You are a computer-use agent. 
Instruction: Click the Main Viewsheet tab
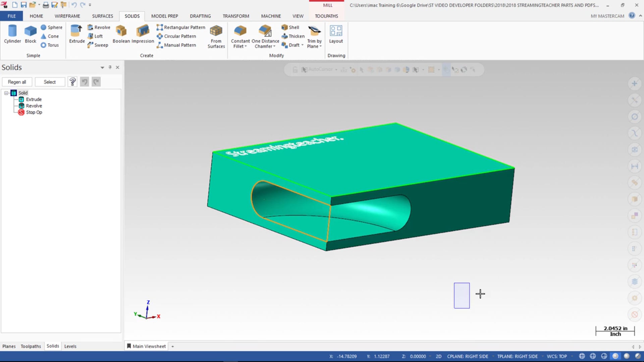(146, 346)
